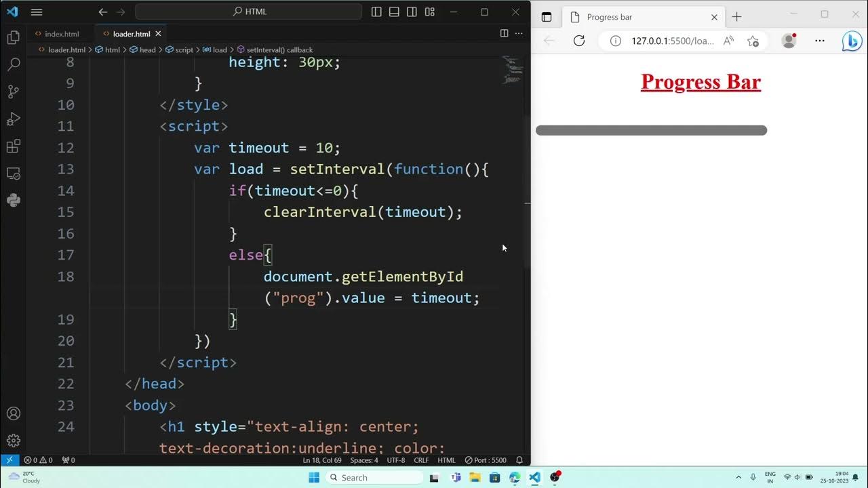Open the Explorer view in VS Code activity bar

pyautogui.click(x=13, y=37)
